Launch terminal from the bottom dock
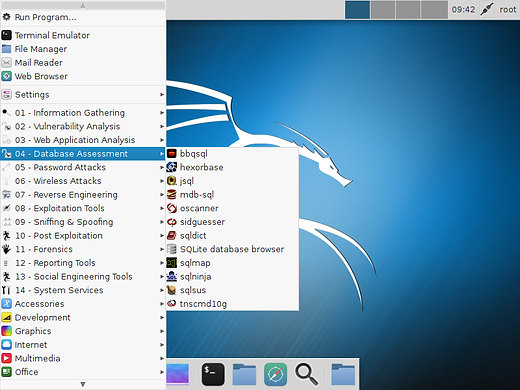The width and height of the screenshot is (520, 390). tap(213, 374)
